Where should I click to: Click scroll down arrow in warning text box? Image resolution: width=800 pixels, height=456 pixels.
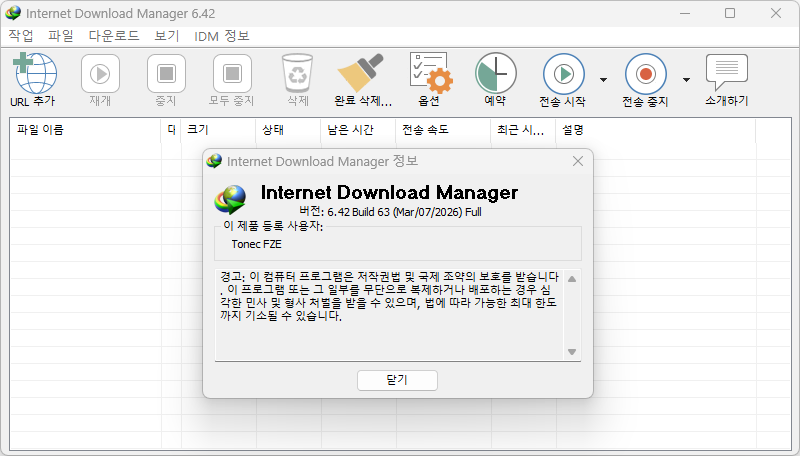572,352
